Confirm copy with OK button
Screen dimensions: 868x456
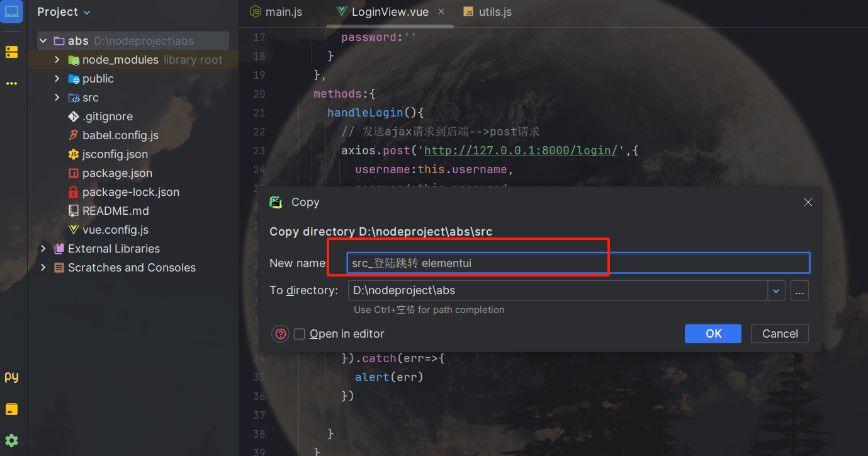coord(713,334)
